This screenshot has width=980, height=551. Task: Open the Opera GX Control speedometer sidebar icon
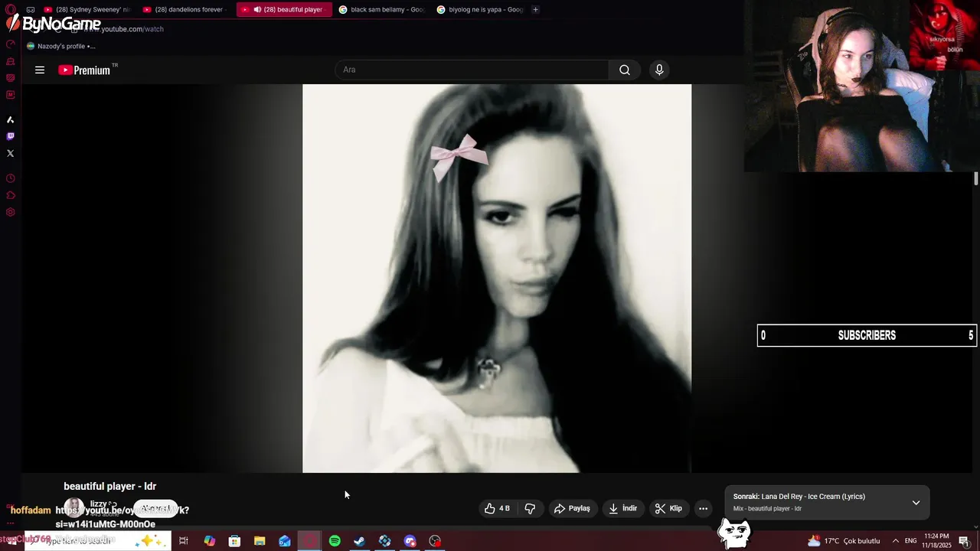click(x=11, y=44)
